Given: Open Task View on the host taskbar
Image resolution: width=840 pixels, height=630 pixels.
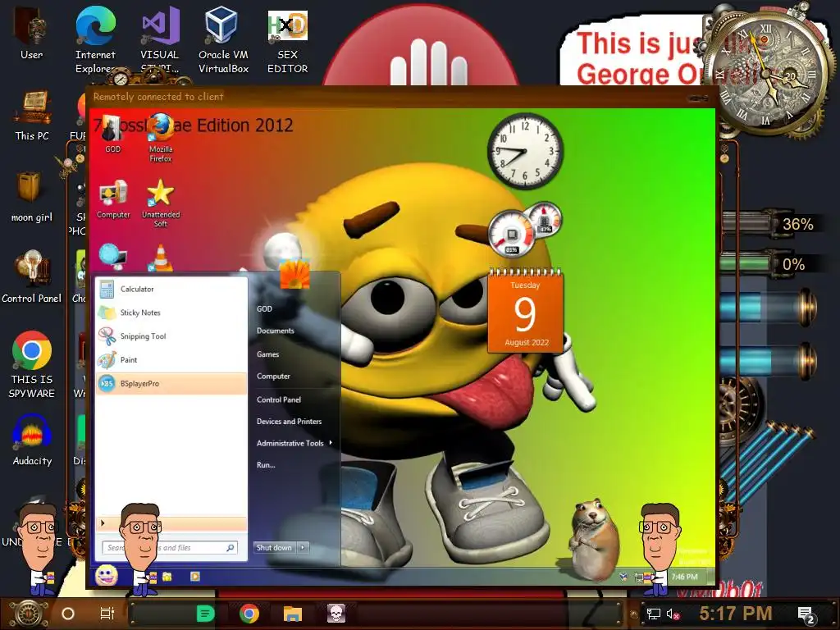Looking at the screenshot, I should coord(107,614).
